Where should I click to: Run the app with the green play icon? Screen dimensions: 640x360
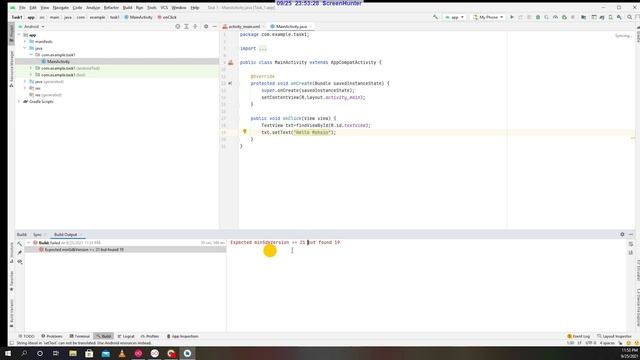pos(512,17)
